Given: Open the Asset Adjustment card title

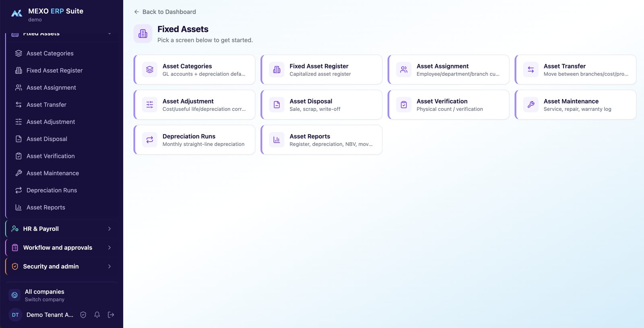Looking at the screenshot, I should click(x=188, y=101).
